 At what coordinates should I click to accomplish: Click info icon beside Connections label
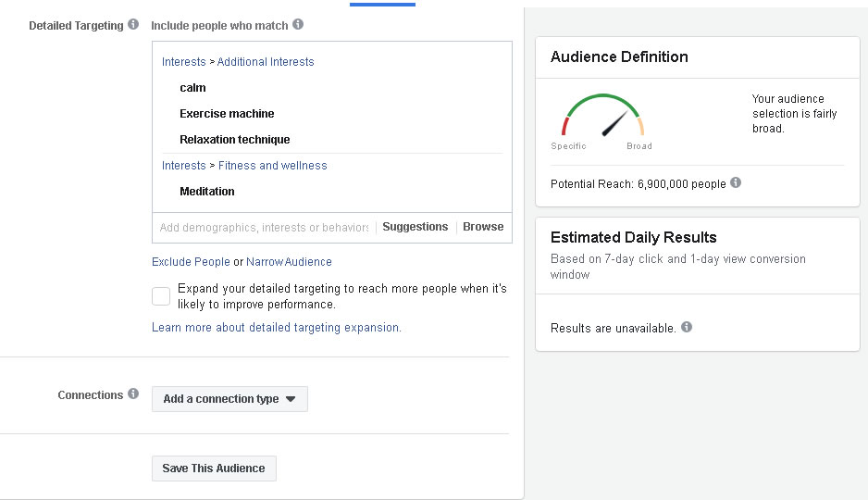133,394
